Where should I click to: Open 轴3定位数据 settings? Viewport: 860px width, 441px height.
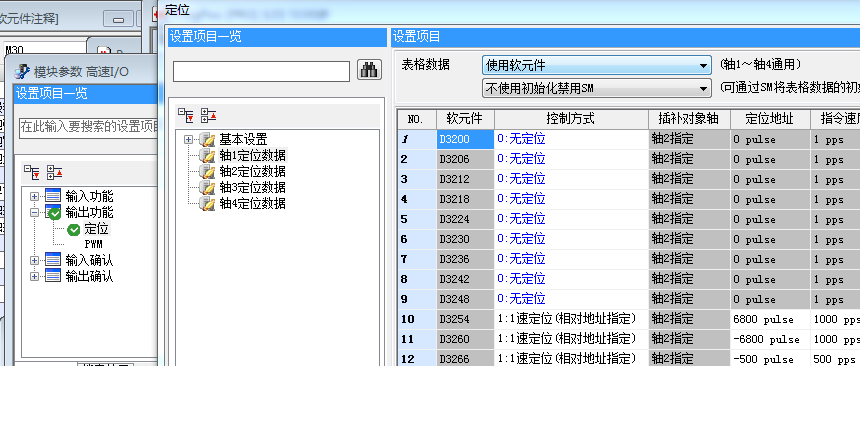coord(252,187)
